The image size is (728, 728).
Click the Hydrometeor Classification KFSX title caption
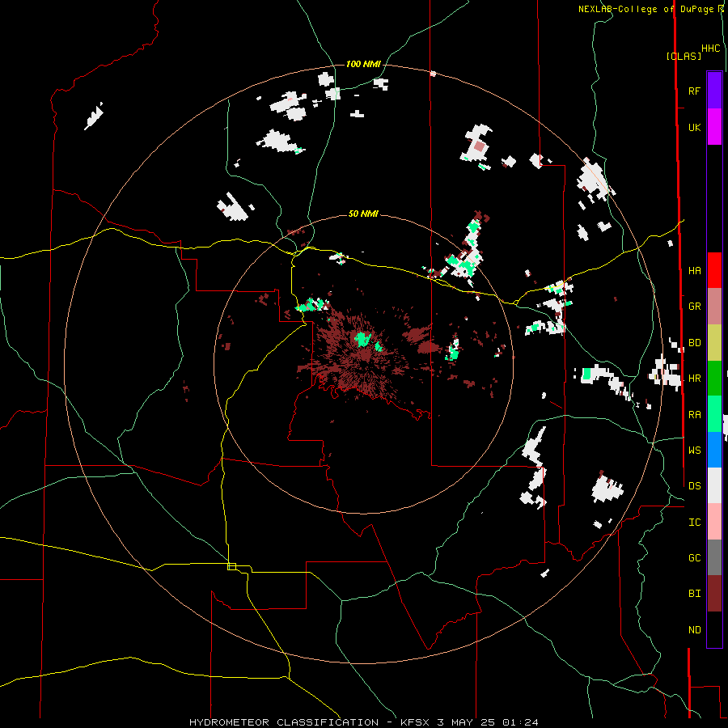click(x=364, y=722)
